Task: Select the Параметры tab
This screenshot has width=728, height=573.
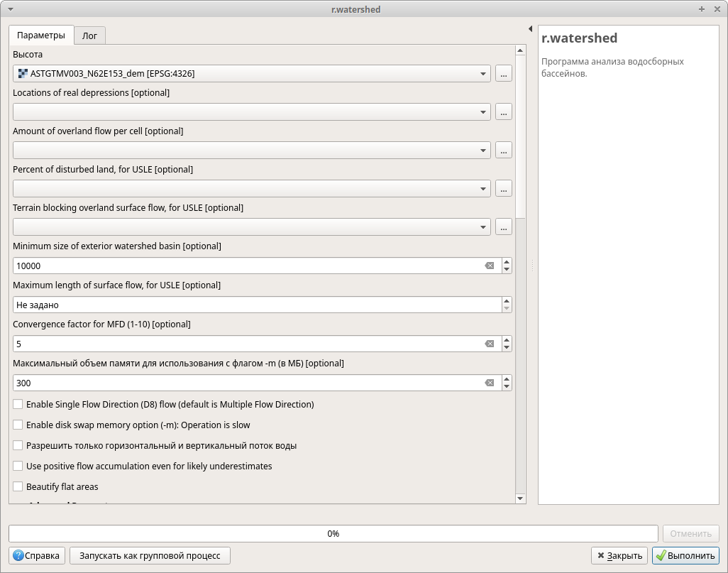Action: pyautogui.click(x=41, y=36)
